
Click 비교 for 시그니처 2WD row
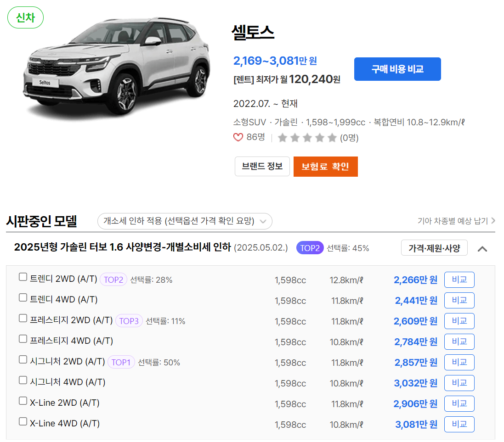[x=459, y=362]
